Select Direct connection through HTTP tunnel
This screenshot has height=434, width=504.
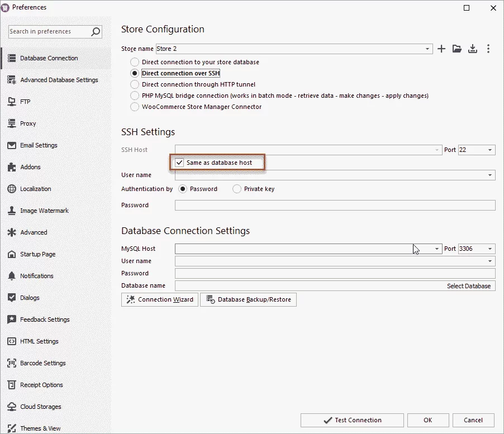(135, 84)
